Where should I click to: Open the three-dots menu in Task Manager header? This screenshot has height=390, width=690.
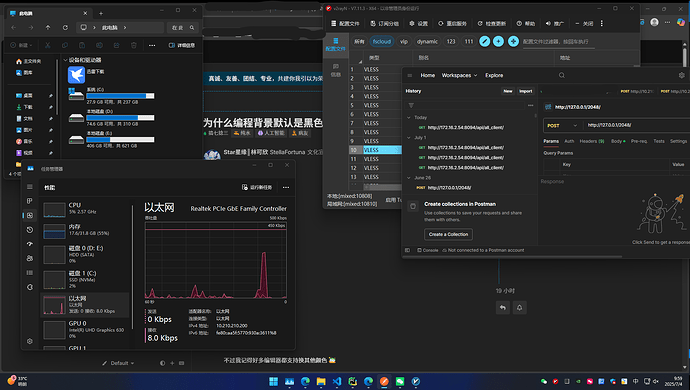286,187
